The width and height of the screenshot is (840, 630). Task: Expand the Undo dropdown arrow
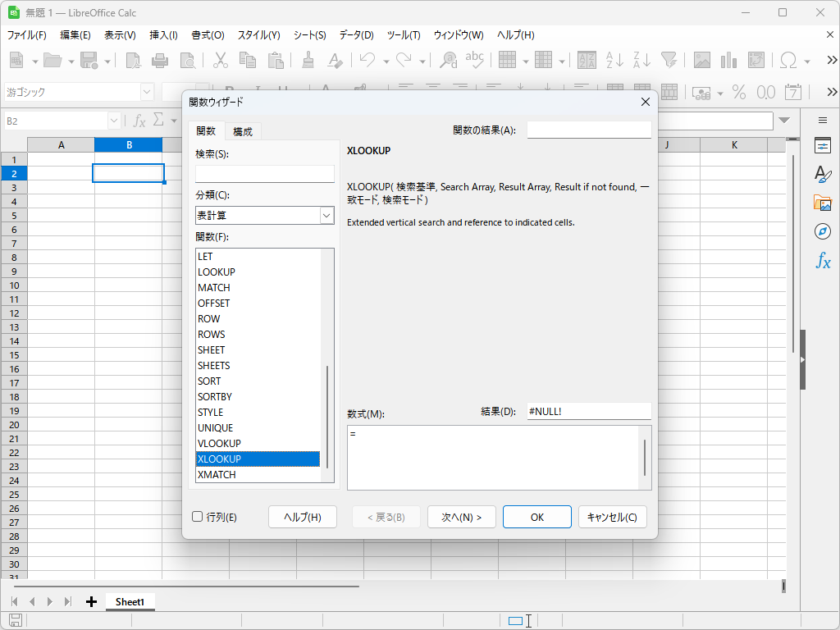[x=386, y=60]
